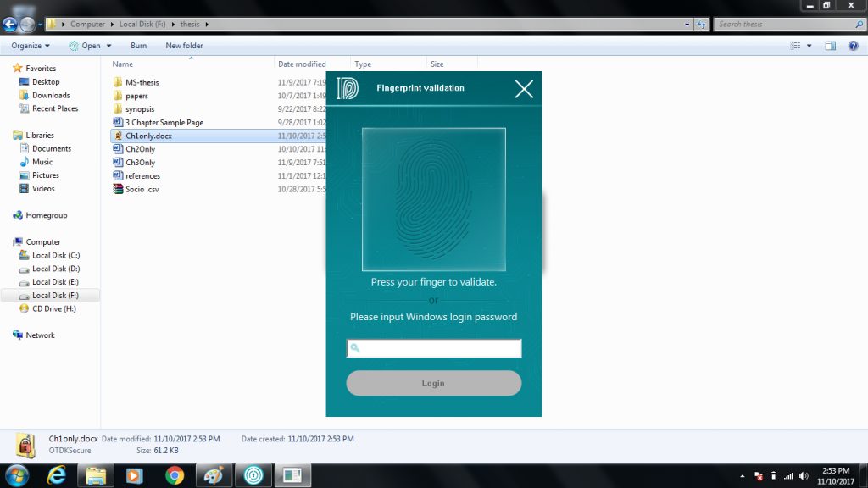Select the Burn menu item

138,45
